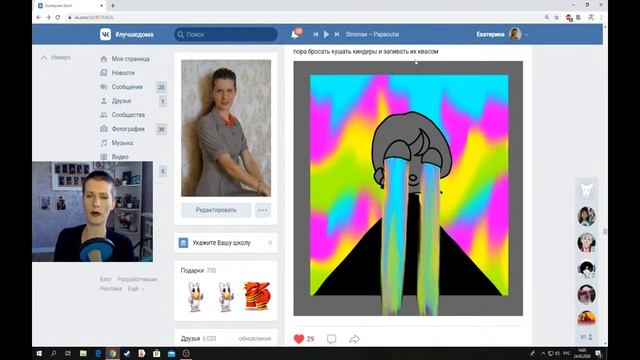Open the profile photo of the woman

pos(226,128)
